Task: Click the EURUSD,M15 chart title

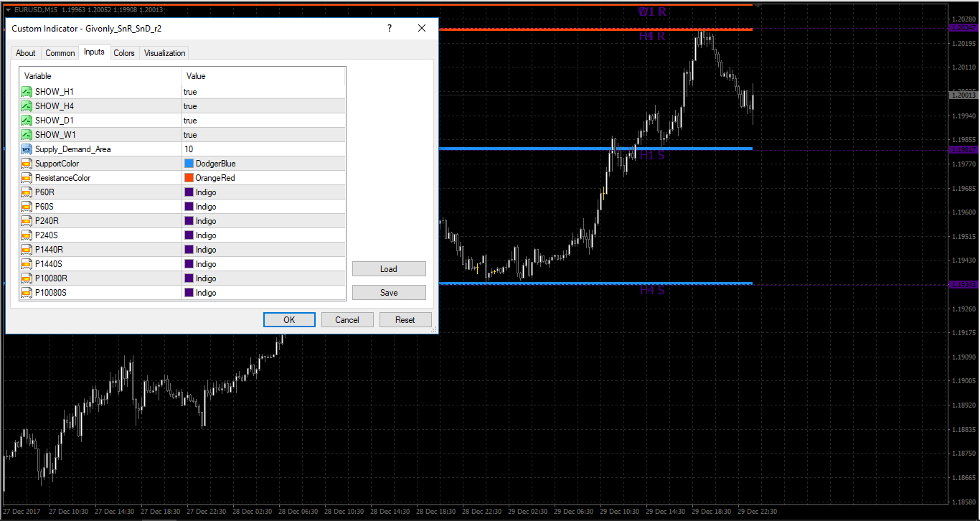Action: click(x=37, y=9)
